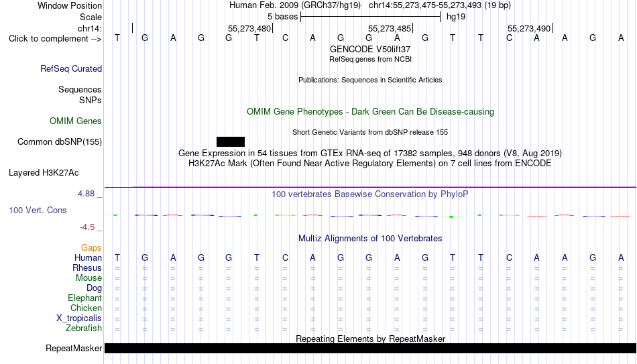Select the Dog alignment row label

[x=94, y=288]
